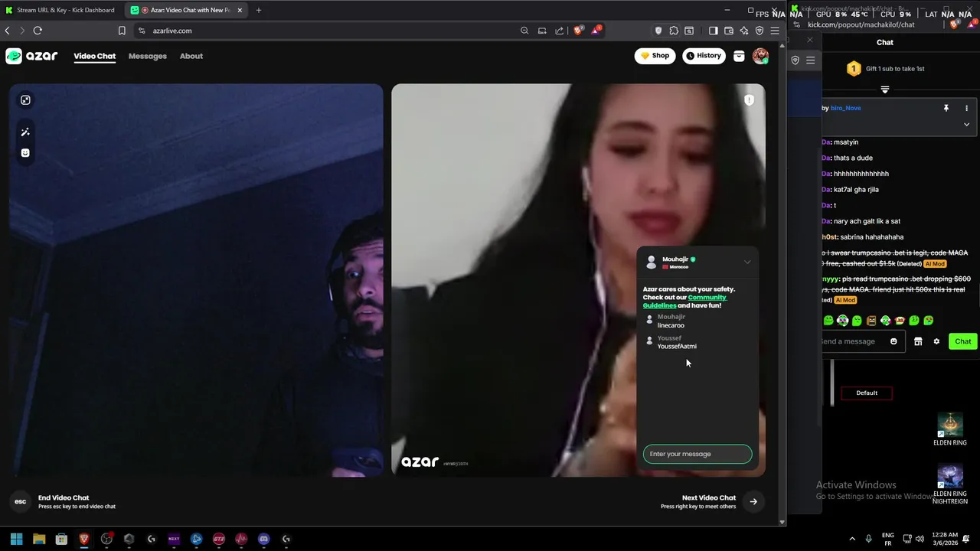
Task: Open the Leo AI sparkle icon
Action: [744, 31]
